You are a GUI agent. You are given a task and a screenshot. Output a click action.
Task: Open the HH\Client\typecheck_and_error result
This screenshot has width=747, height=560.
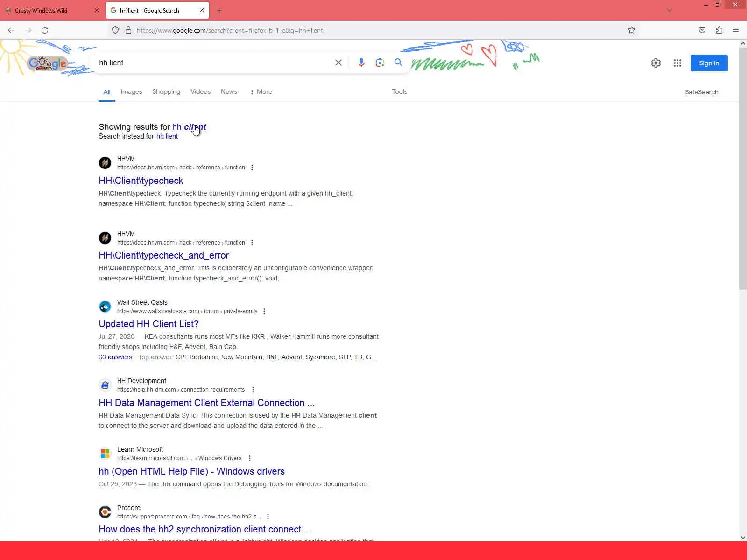pyautogui.click(x=163, y=255)
